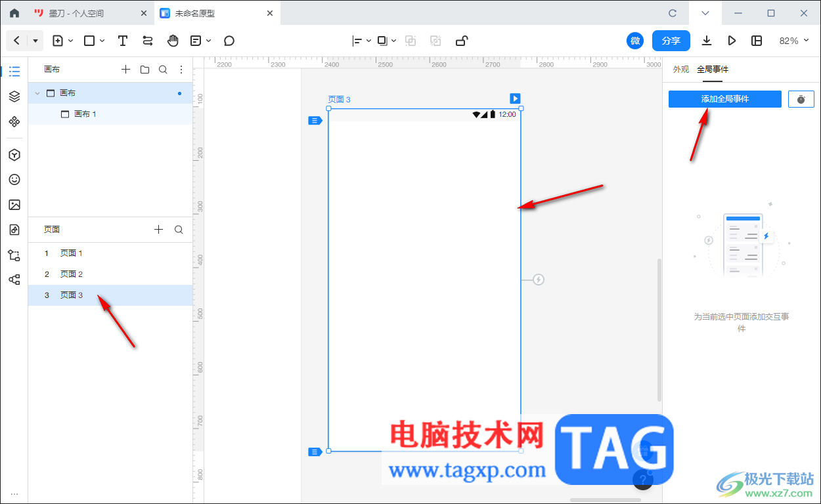This screenshot has height=504, width=821.
Task: Select the 画布 1 tree item
Action: pos(110,114)
